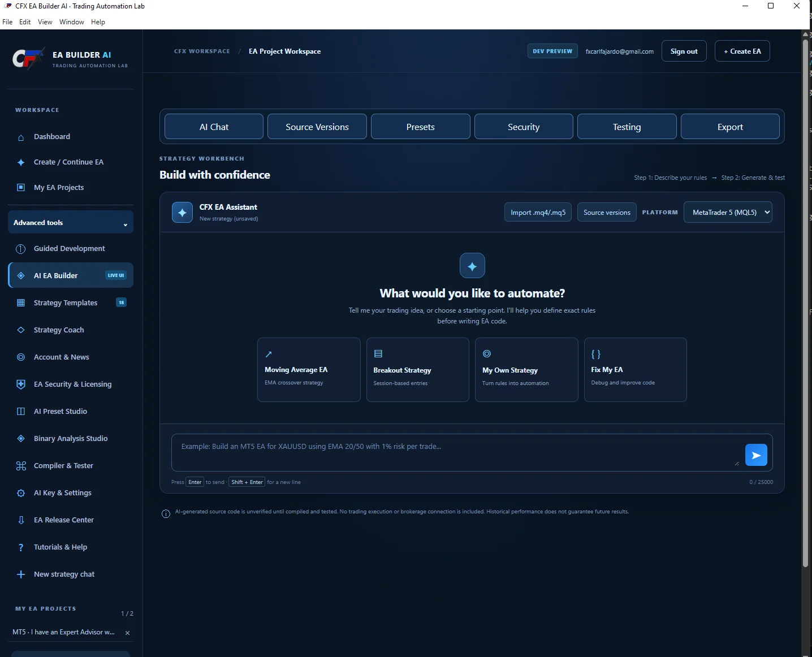Click 'Step 2: Generate & test' text
The width and height of the screenshot is (812, 657).
[753, 178]
